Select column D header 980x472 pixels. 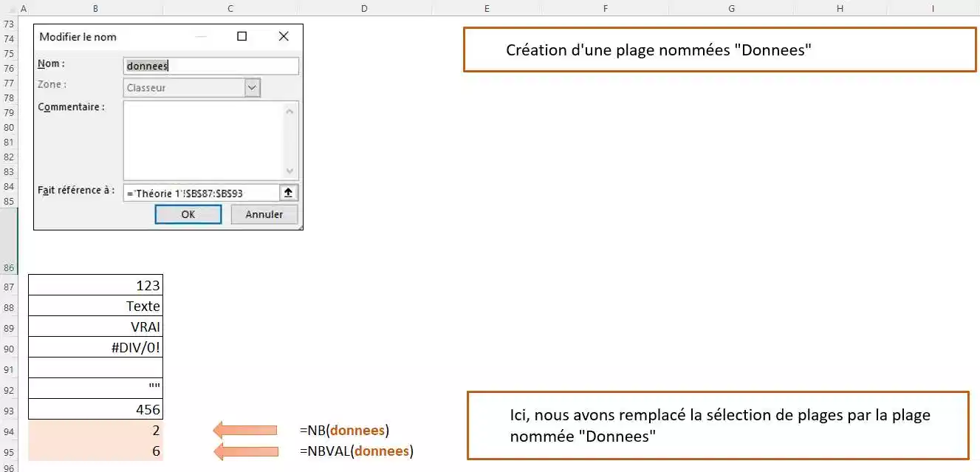click(365, 8)
